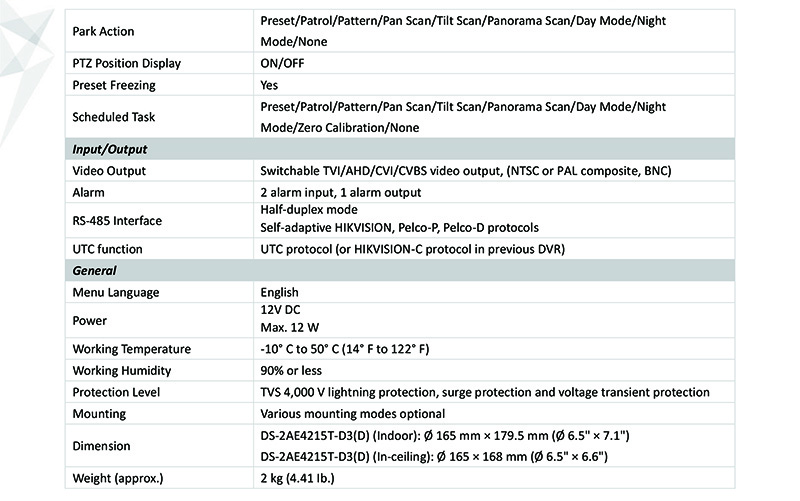Click the UTC function row label
Screen dimensions: 800x501
pyautogui.click(x=107, y=249)
